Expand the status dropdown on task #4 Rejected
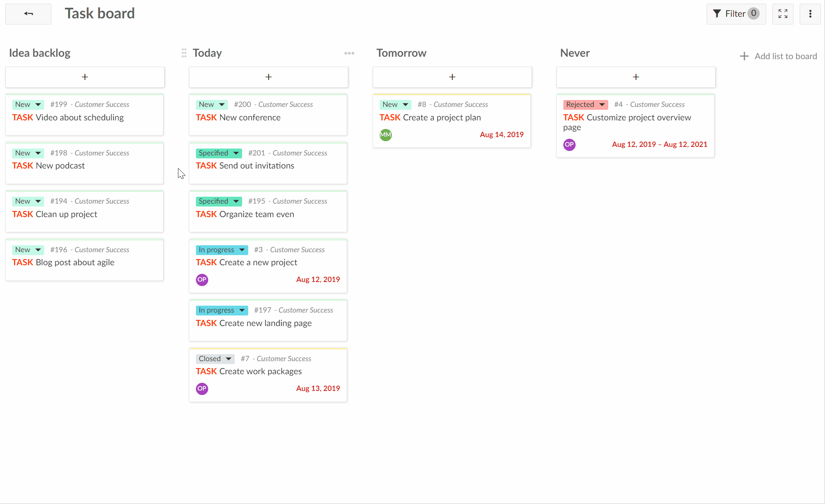This screenshot has height=504, width=825. pos(602,104)
